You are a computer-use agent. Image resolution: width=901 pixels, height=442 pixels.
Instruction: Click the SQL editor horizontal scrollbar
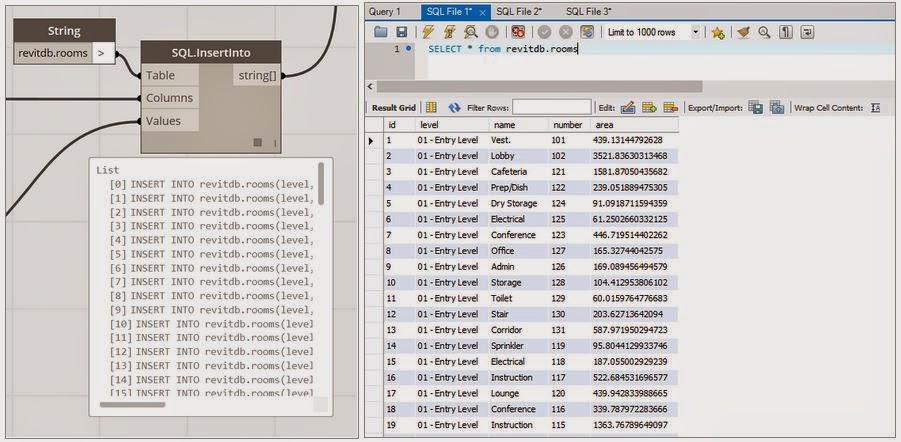[x=539, y=86]
